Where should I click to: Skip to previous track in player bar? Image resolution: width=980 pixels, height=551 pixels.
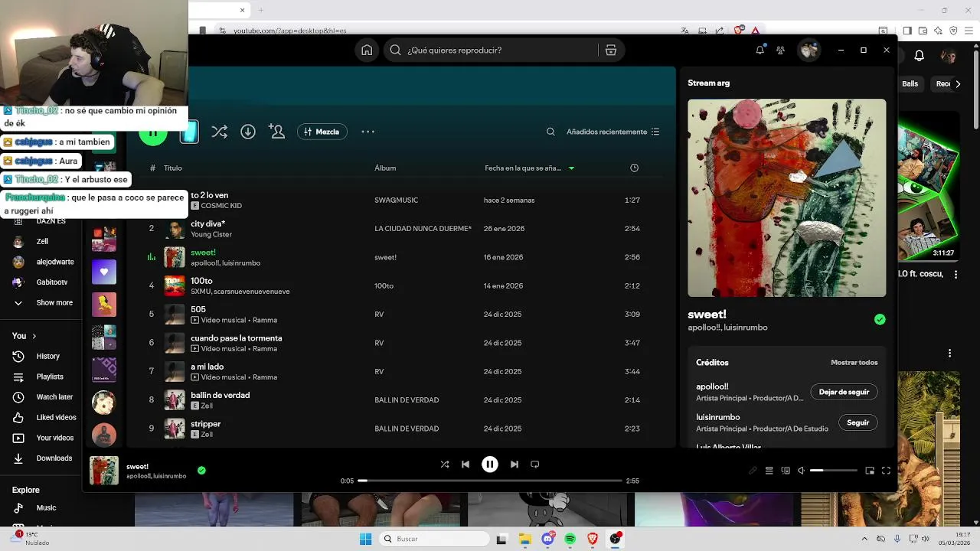tap(465, 464)
